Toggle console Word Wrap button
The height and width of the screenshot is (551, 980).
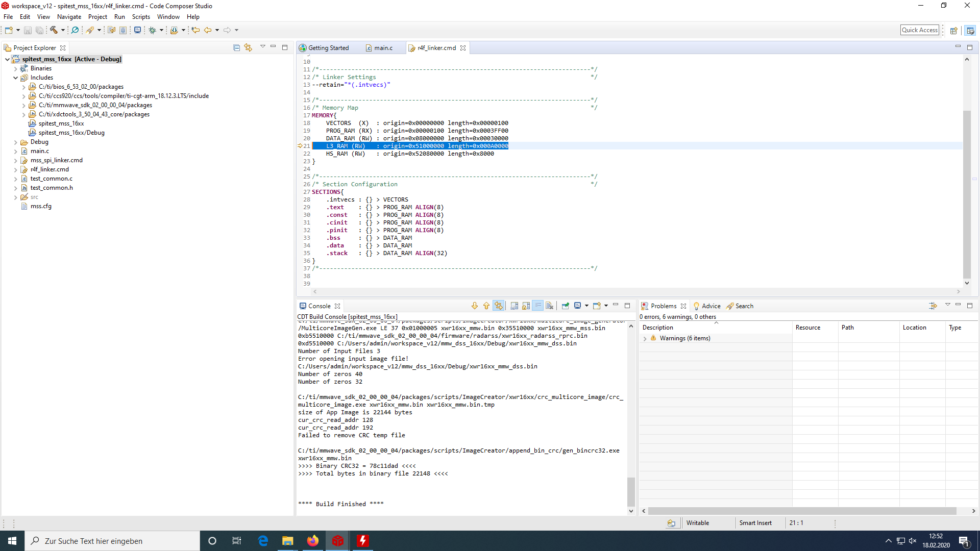click(x=538, y=306)
